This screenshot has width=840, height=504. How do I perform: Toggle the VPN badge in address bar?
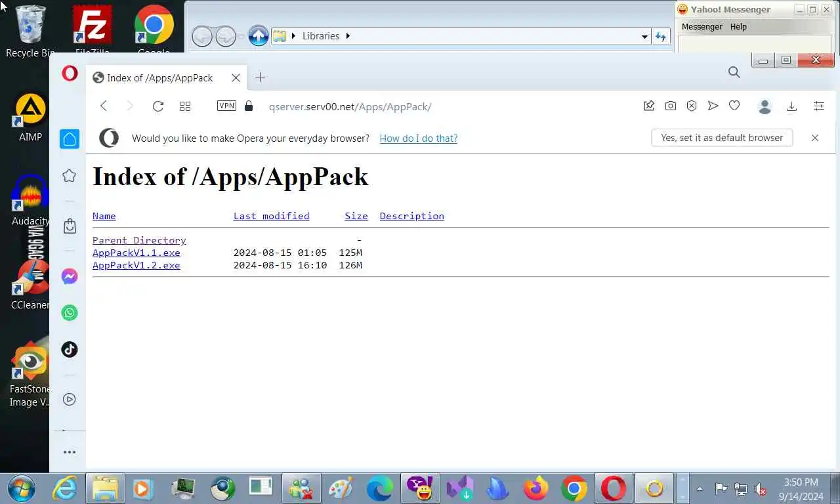[226, 106]
